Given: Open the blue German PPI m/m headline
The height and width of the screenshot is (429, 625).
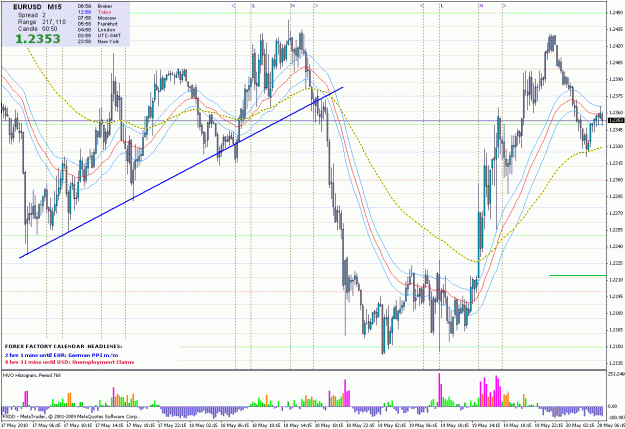Looking at the screenshot, I should (x=61, y=355).
